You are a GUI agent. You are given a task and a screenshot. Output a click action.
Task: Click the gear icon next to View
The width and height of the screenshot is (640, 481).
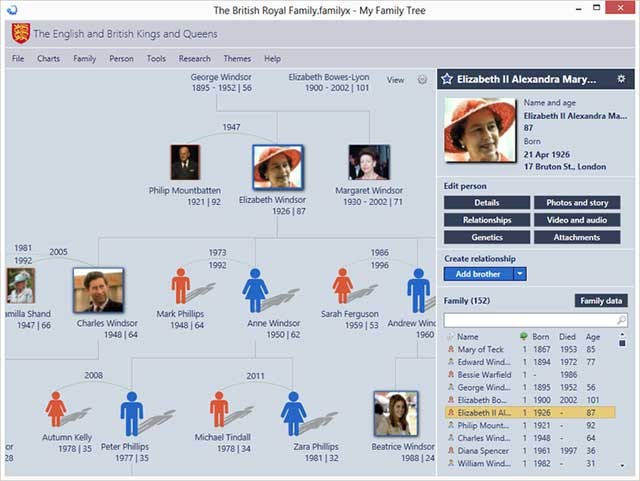click(x=422, y=80)
